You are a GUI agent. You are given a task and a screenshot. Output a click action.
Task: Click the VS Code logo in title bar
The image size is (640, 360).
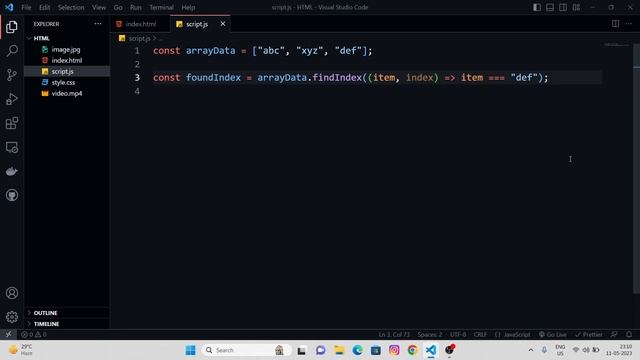pos(9,7)
